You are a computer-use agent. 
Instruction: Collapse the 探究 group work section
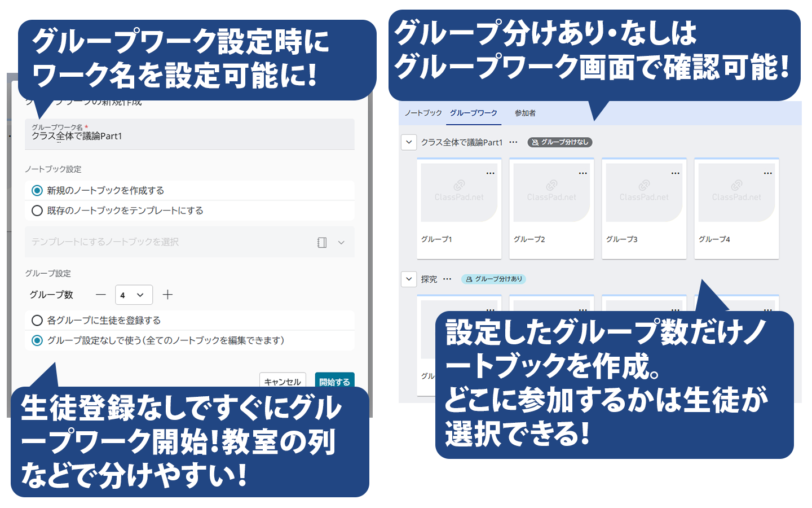point(409,278)
